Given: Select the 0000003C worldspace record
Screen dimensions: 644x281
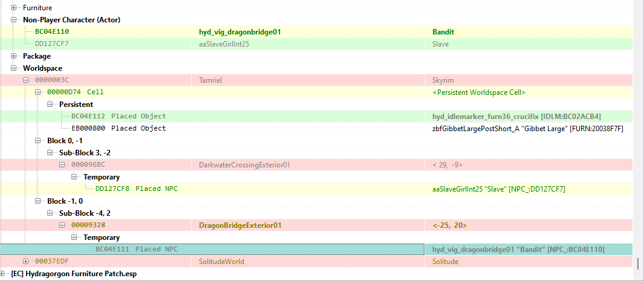Looking at the screenshot, I should pyautogui.click(x=51, y=80).
